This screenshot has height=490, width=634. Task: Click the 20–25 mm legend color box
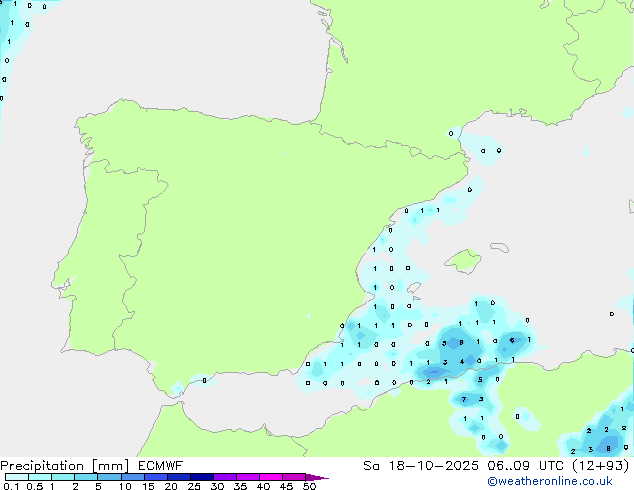point(178,477)
